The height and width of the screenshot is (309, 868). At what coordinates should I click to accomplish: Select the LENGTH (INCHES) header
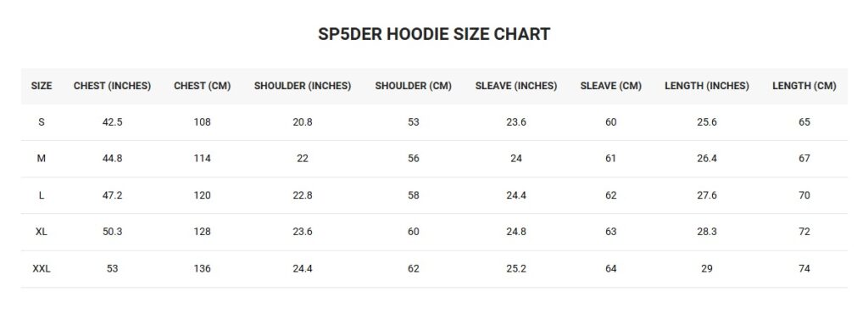pyautogui.click(x=707, y=86)
